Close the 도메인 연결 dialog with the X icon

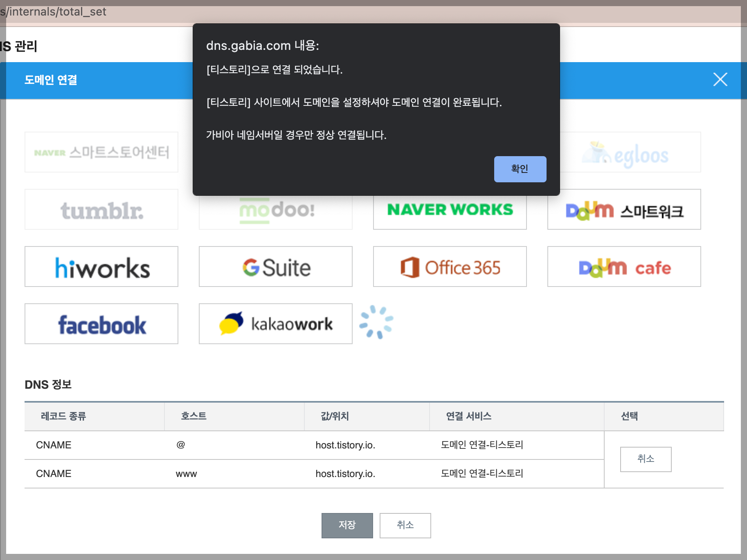coord(720,79)
